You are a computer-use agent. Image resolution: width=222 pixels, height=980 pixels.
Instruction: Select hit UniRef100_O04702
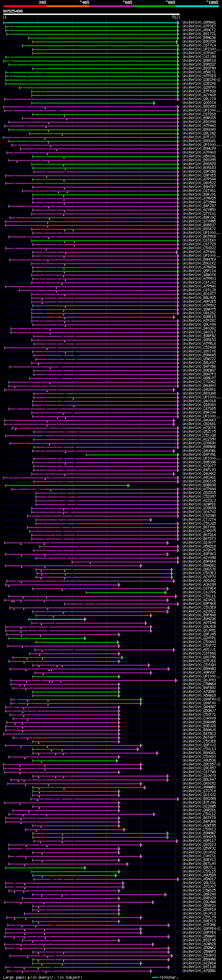pos(199,512)
